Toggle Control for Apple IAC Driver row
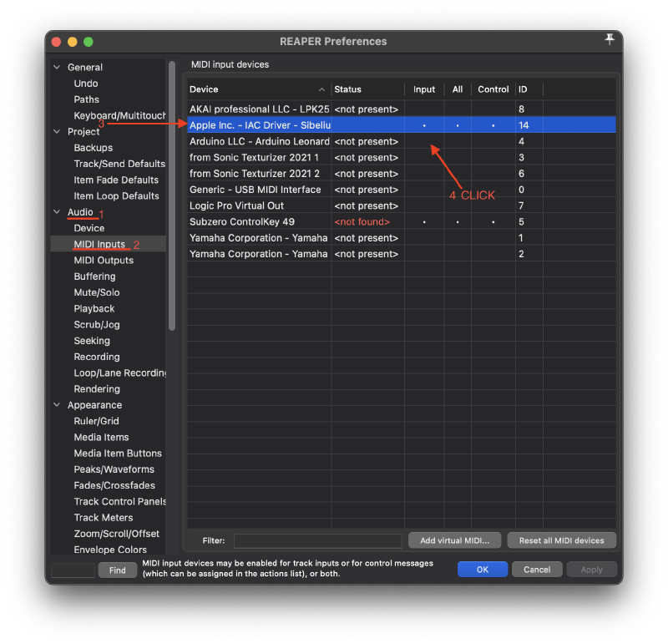 click(493, 125)
